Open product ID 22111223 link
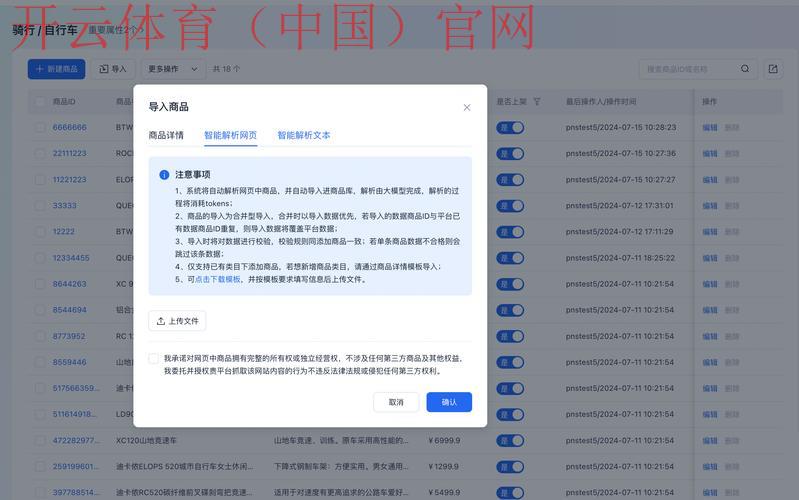Image resolution: width=799 pixels, height=500 pixels. pos(70,153)
